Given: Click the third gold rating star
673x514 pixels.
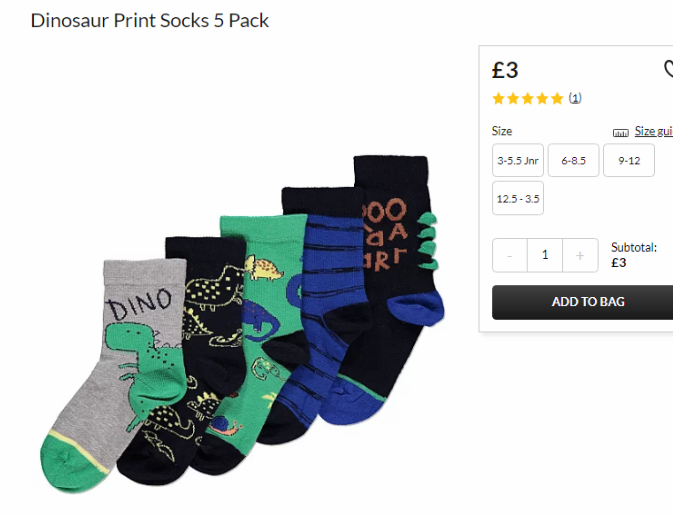Looking at the screenshot, I should coord(527,99).
